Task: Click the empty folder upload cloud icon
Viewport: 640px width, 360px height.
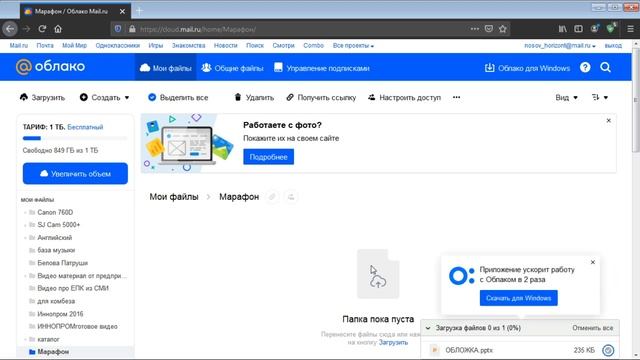Action: click(378, 282)
